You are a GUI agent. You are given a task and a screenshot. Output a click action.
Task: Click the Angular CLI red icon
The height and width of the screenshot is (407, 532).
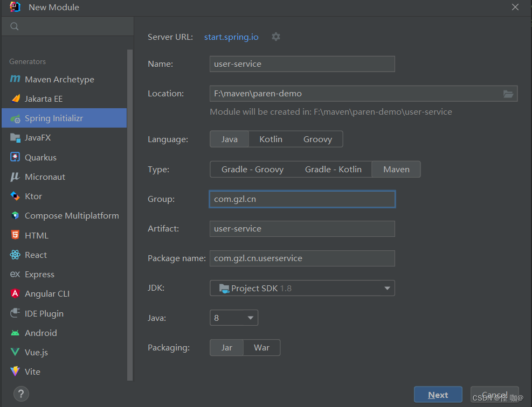click(x=15, y=293)
